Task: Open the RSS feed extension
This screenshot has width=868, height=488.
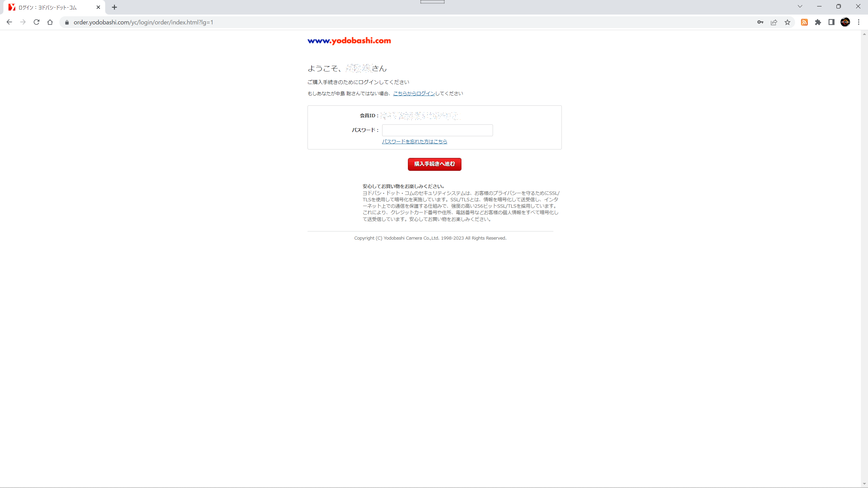Action: tap(804, 22)
